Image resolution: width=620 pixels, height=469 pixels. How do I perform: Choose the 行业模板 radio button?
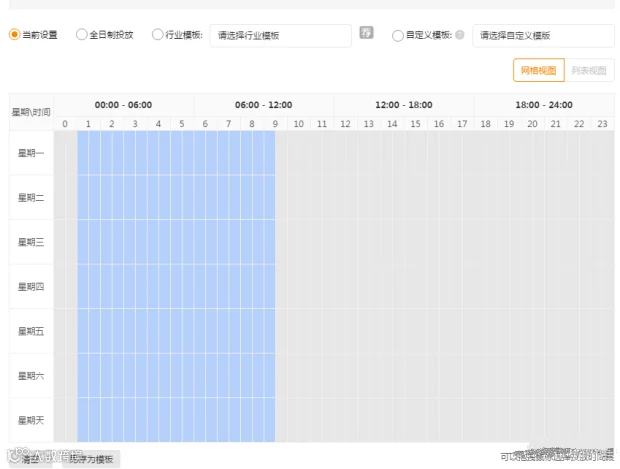click(x=157, y=34)
